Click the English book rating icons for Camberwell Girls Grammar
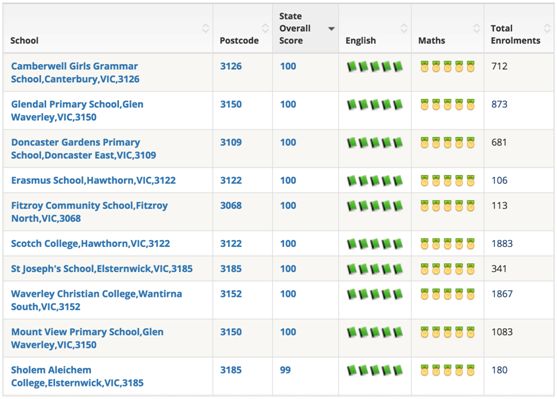The image size is (557, 399). tap(375, 66)
